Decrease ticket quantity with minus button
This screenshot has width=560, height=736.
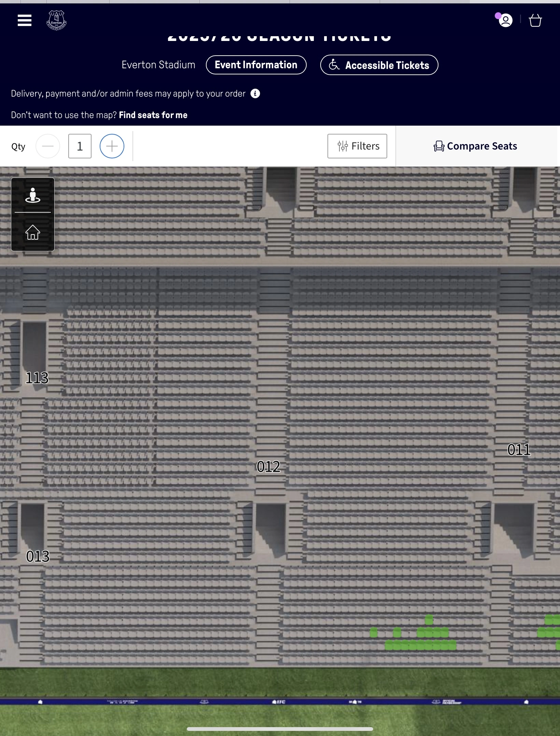click(48, 146)
